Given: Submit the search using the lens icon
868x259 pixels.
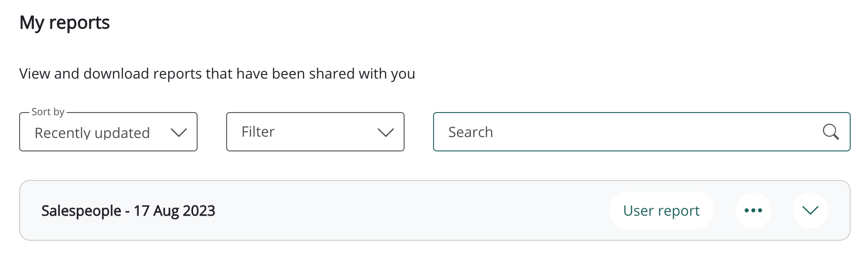Looking at the screenshot, I should point(830,132).
